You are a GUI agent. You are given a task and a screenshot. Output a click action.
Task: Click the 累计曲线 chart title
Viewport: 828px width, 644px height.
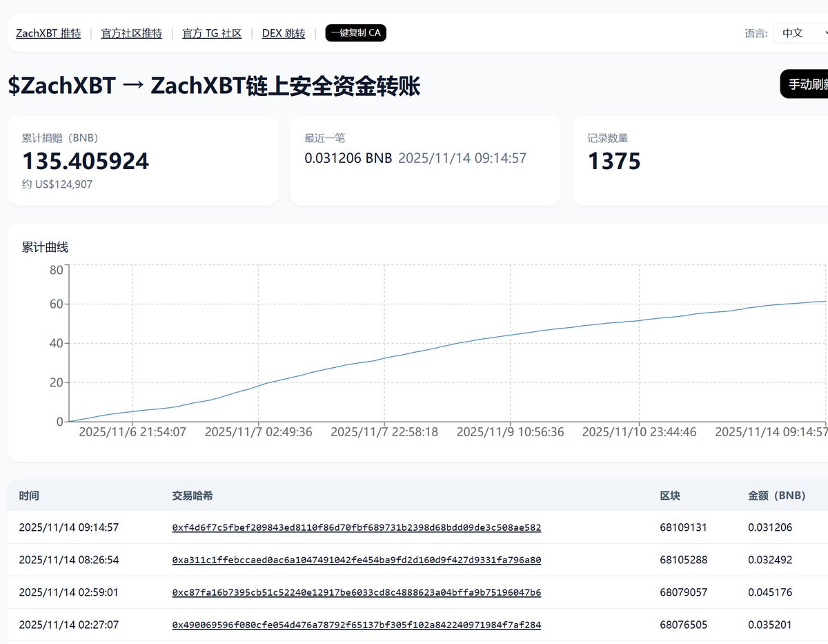coord(46,247)
